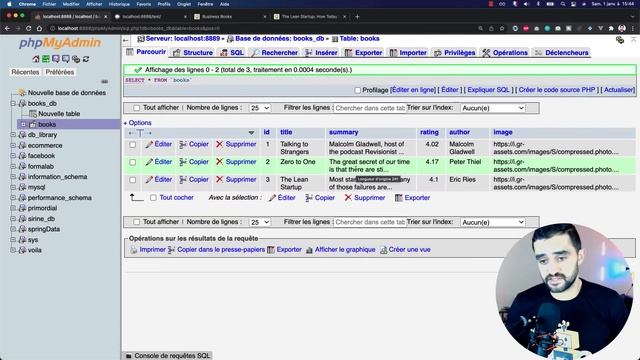Enable the Profilage checkbox
The image size is (640, 360).
[358, 90]
